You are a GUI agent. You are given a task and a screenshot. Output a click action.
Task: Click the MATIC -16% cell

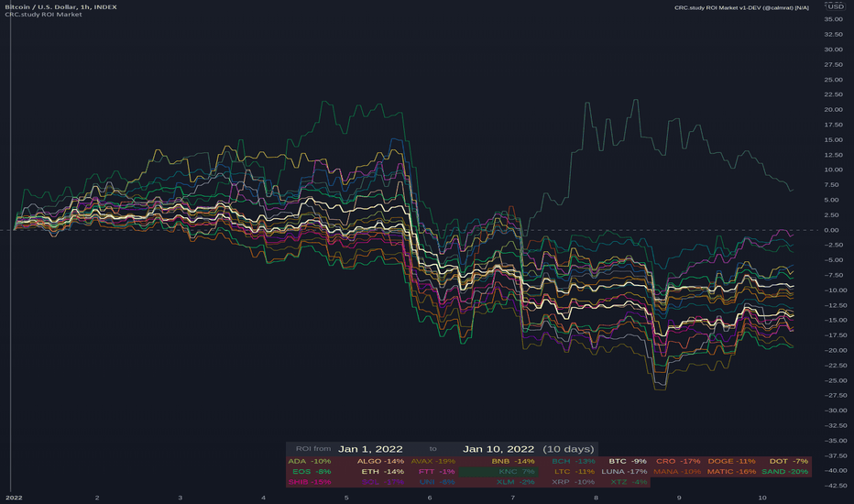pyautogui.click(x=731, y=472)
